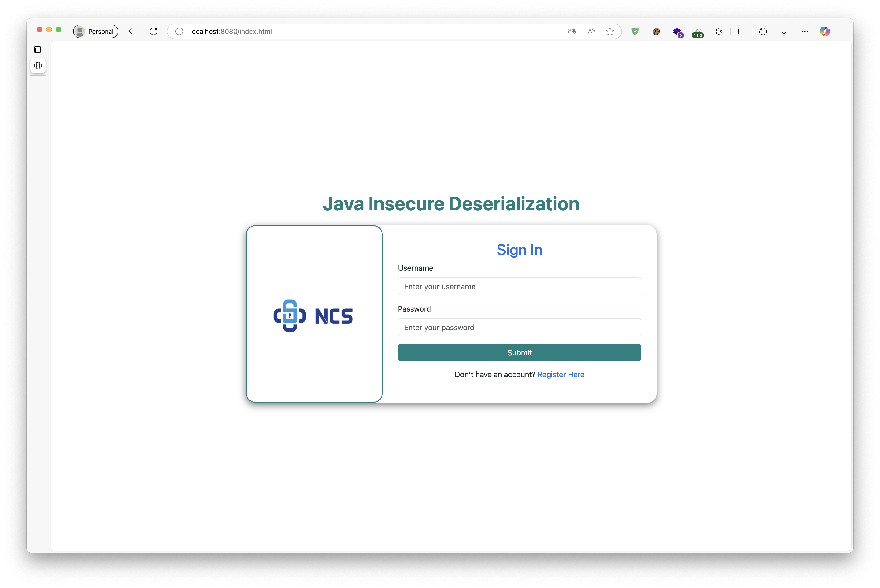Open the Personal profile dropdown

[x=96, y=31]
